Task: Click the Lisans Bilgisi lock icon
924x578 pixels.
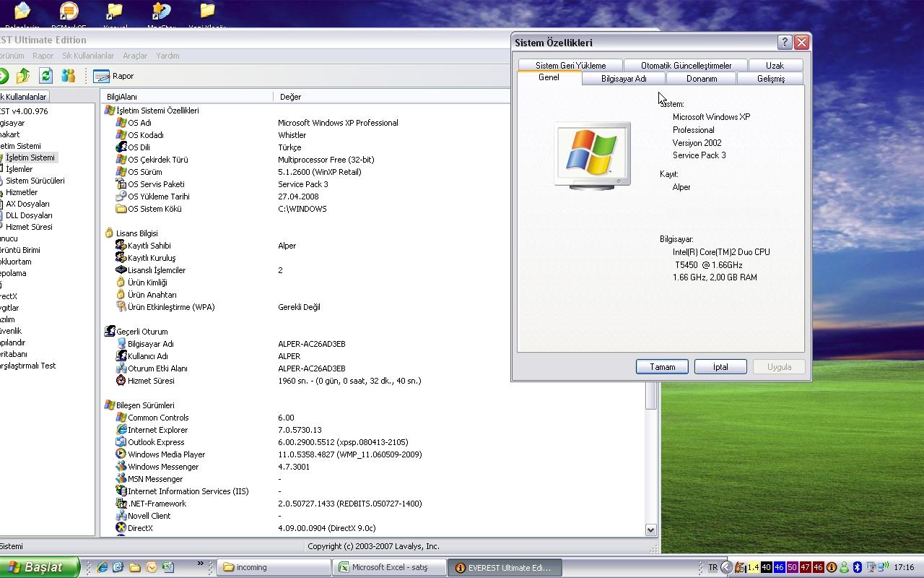Action: click(110, 233)
